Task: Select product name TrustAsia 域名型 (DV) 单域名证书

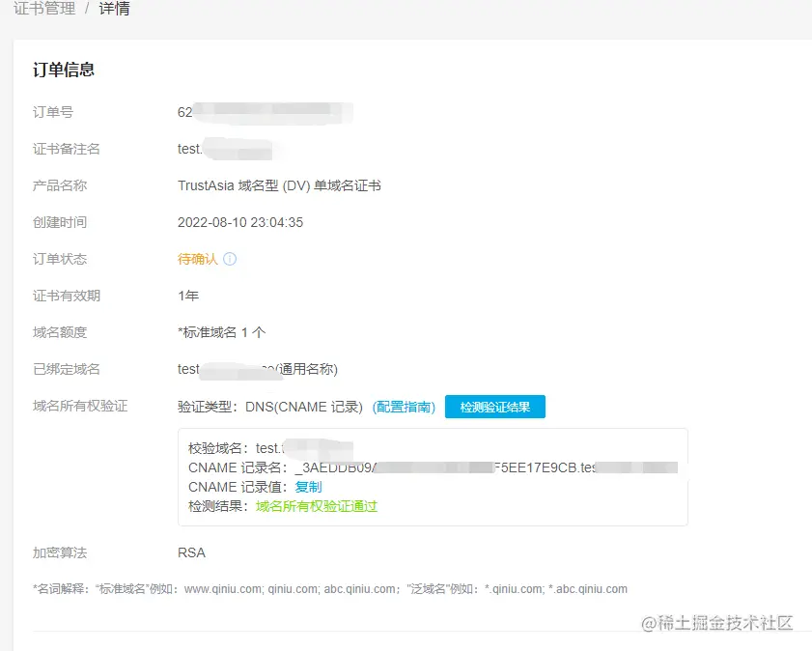Action: [x=279, y=185]
